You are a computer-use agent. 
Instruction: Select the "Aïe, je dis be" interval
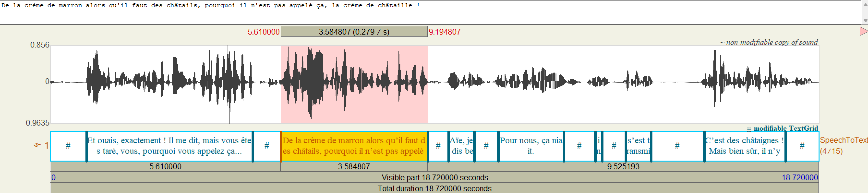462,146
